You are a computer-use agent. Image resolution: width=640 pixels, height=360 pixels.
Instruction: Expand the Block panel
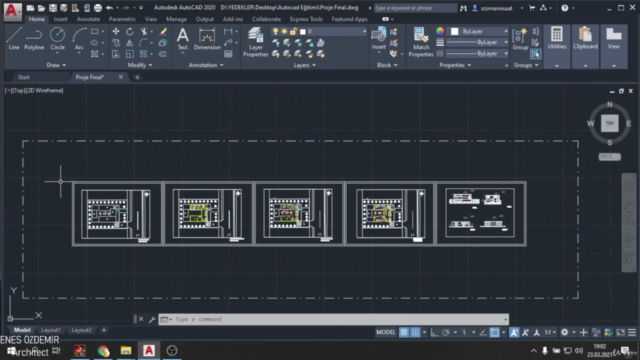[x=387, y=65]
